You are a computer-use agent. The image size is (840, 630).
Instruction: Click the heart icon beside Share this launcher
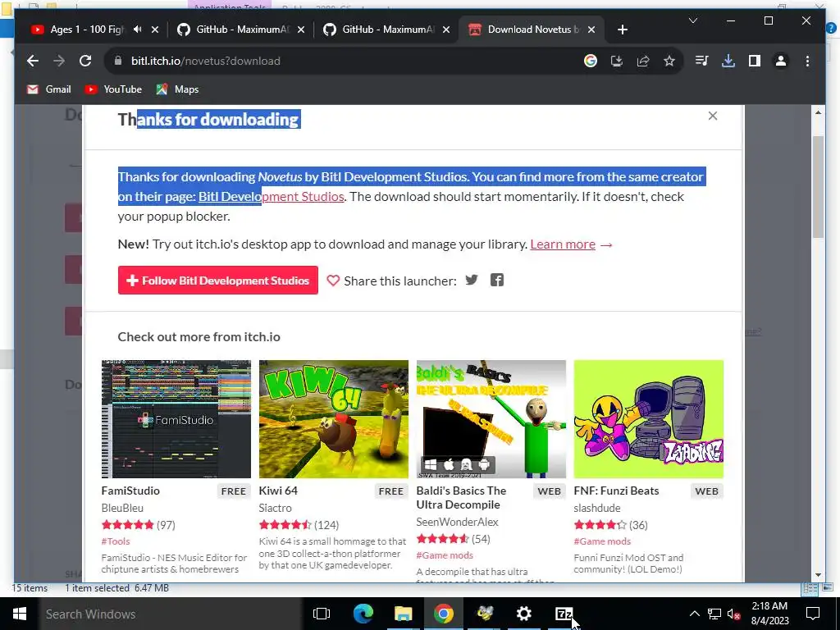coord(333,281)
